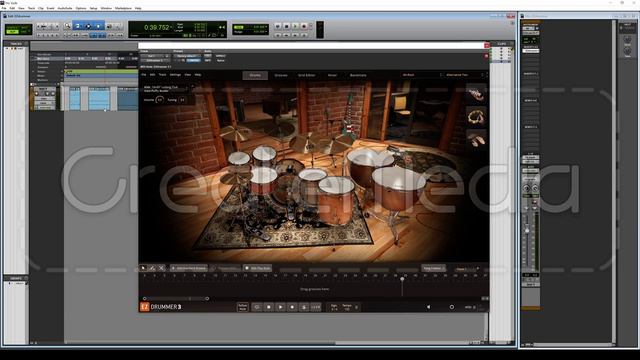This screenshot has height=360, width=640.
Task: Adjust the Tuning knob for selected drum
Action: [182, 100]
